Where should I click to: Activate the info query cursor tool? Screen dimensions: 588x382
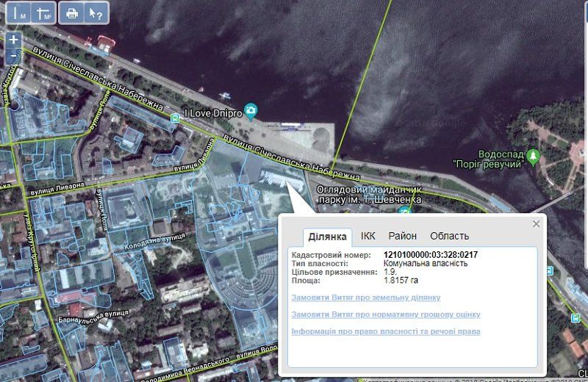point(95,12)
